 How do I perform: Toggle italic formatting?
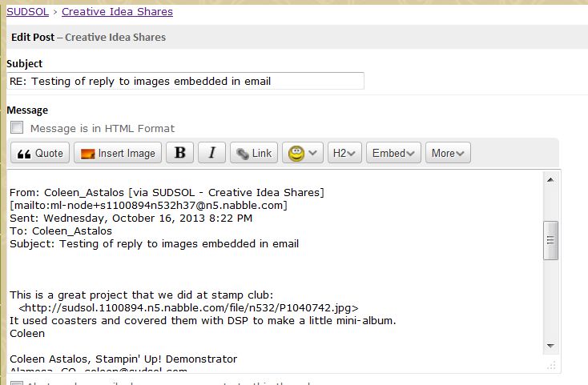[x=211, y=153]
